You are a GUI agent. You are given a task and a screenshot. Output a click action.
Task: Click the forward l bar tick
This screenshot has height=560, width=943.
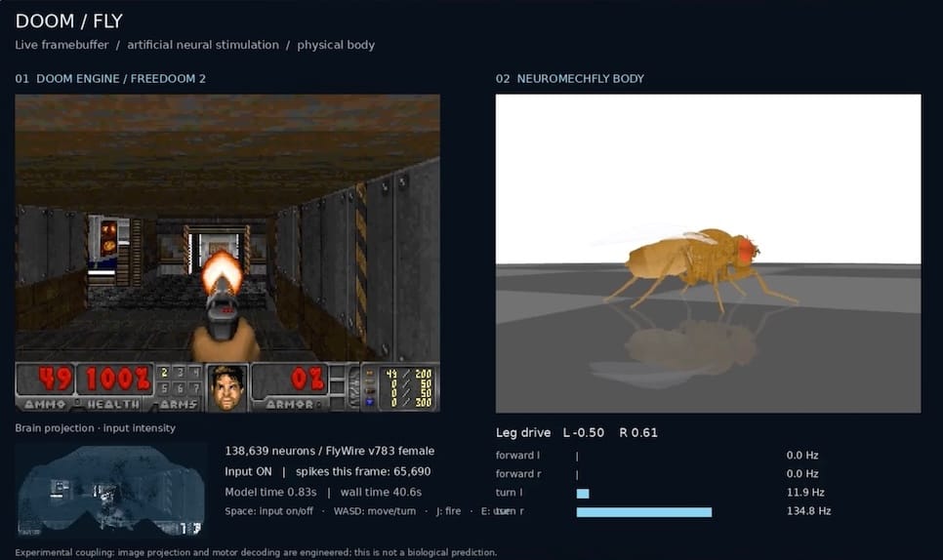click(x=577, y=456)
